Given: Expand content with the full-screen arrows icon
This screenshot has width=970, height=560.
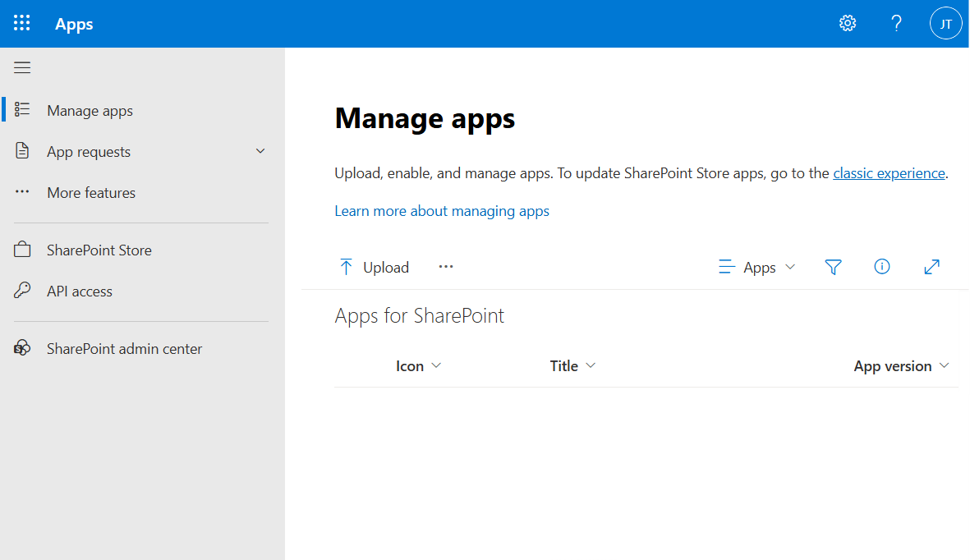Looking at the screenshot, I should (x=931, y=267).
